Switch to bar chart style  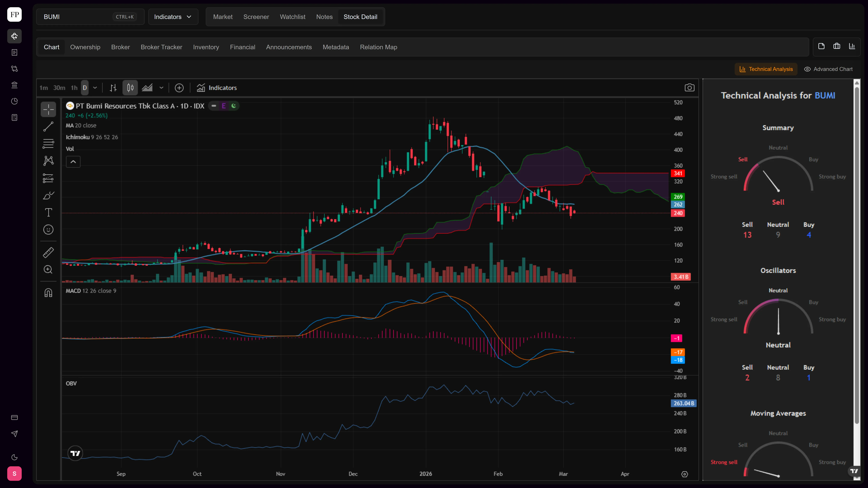pyautogui.click(x=113, y=88)
